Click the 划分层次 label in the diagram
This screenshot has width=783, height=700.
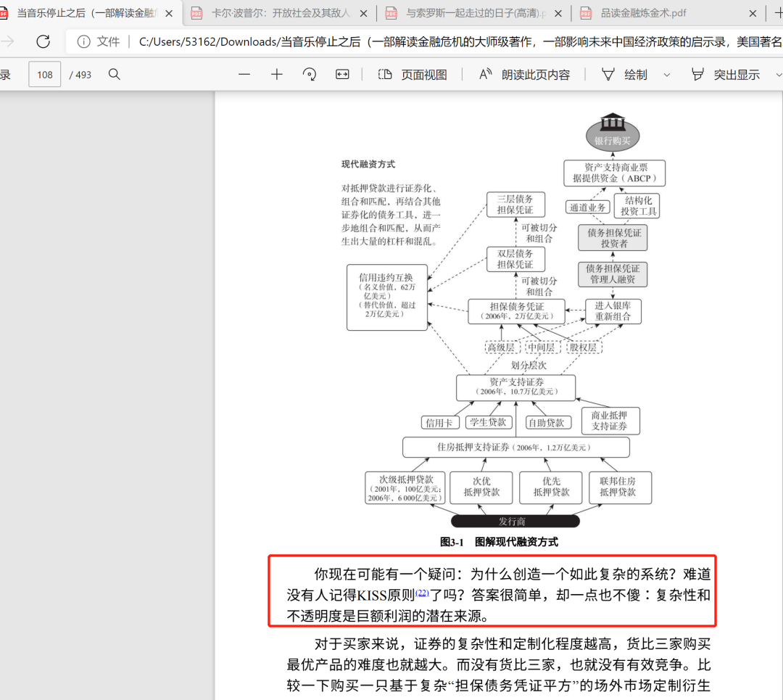529,366
